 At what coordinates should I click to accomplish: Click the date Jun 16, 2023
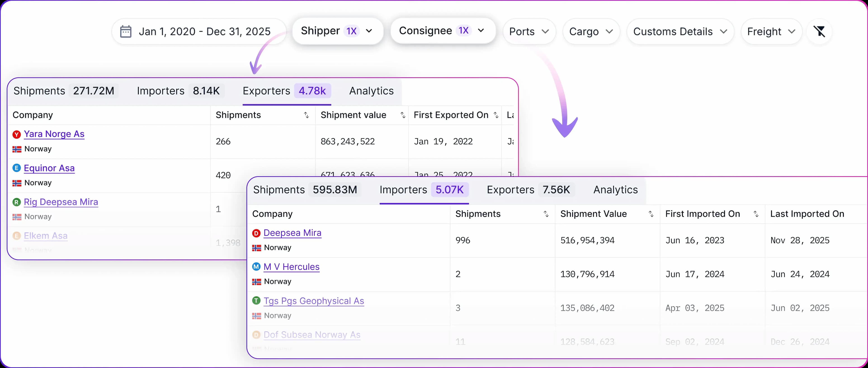(695, 240)
